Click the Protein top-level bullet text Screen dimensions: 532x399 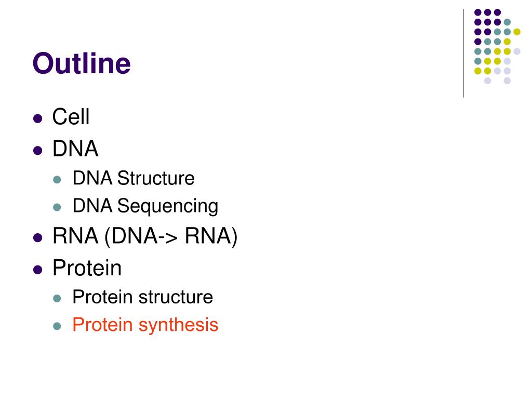point(87,268)
